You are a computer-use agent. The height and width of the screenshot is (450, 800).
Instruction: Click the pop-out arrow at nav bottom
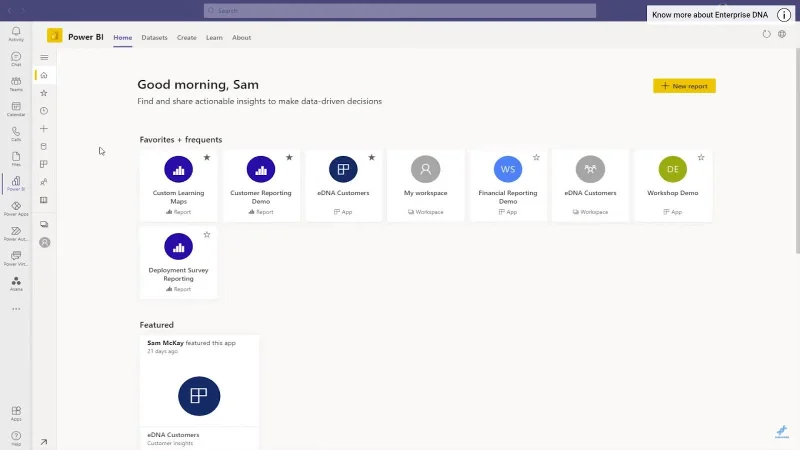pyautogui.click(x=44, y=442)
